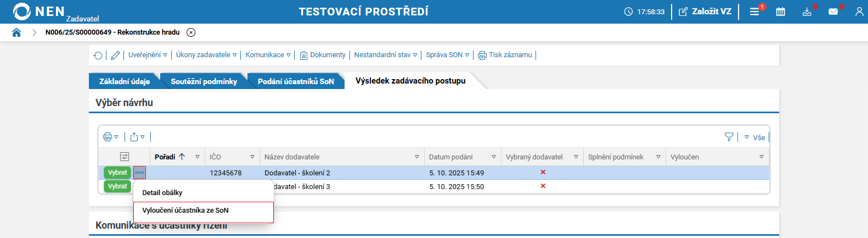Click the pencil edit icon
Image resolution: width=868 pixels, height=238 pixels.
pyautogui.click(x=115, y=55)
